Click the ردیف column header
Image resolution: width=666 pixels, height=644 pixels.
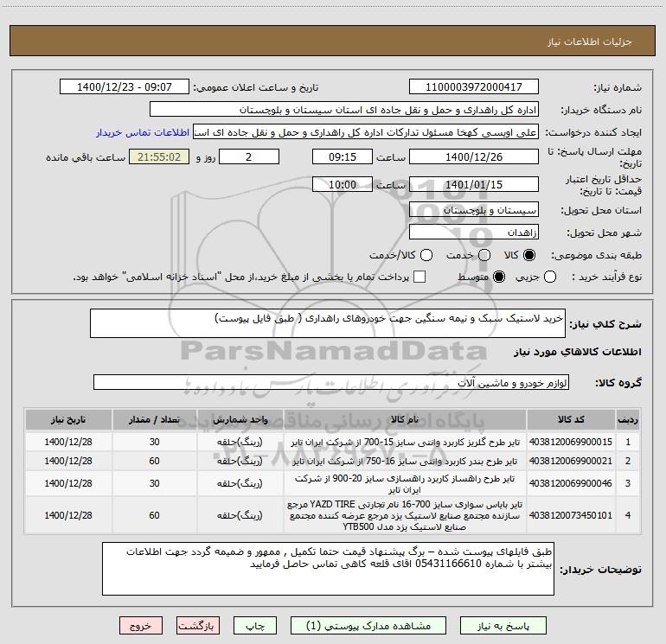click(628, 419)
